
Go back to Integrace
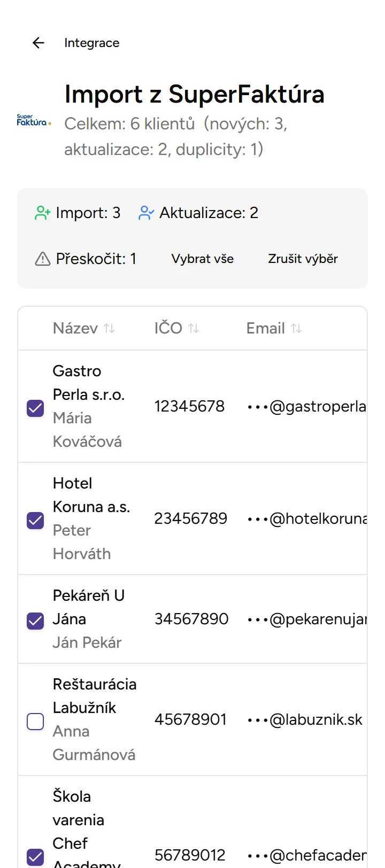[91, 43]
